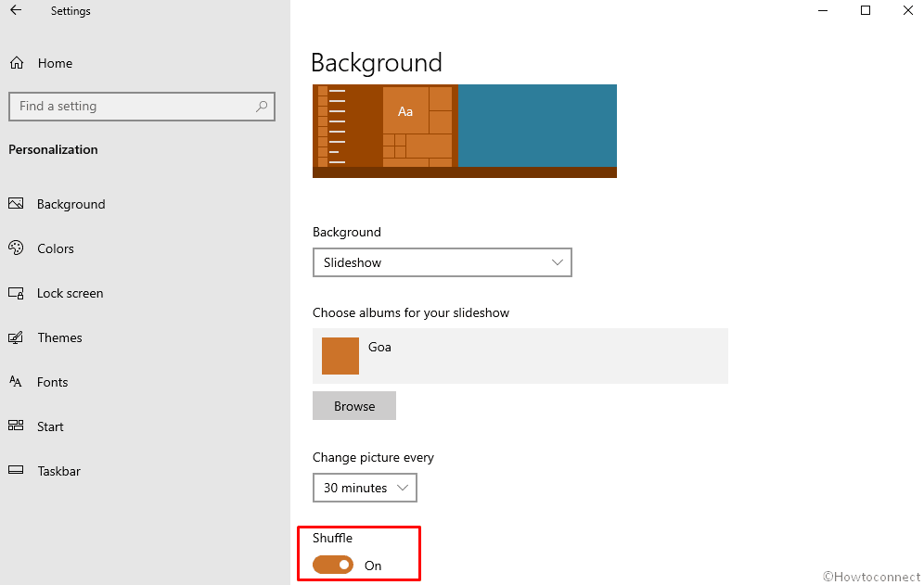Expand the 30 minutes dropdown
The height and width of the screenshot is (585, 924).
coord(365,488)
